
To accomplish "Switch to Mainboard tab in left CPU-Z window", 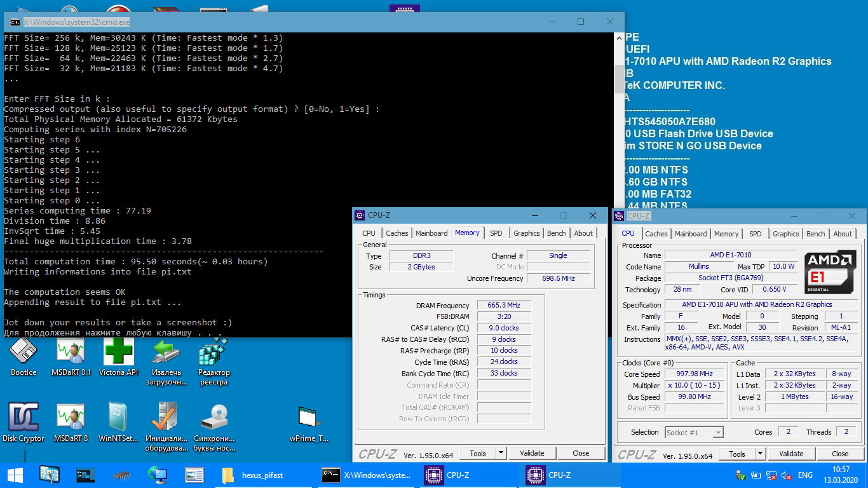I will point(431,233).
